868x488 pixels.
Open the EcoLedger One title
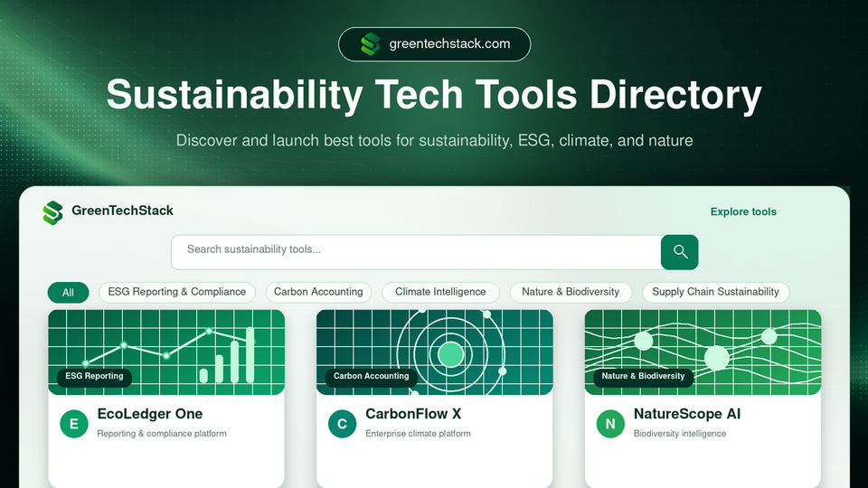pos(150,414)
